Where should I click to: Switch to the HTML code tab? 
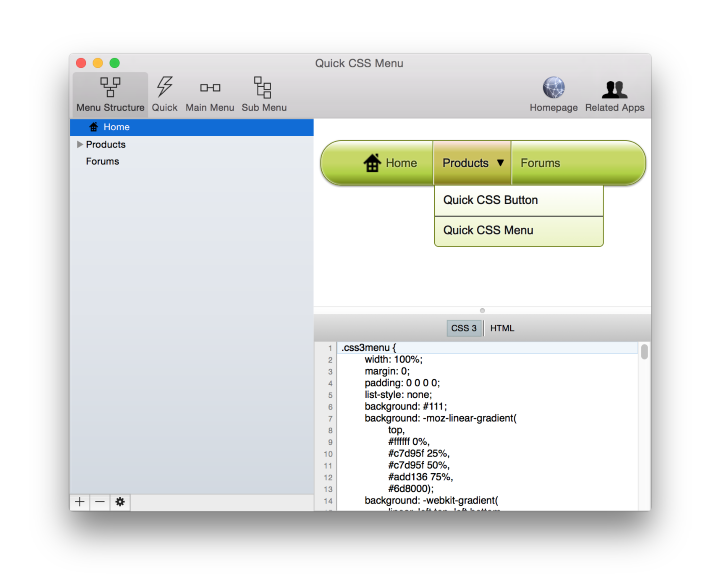(502, 328)
